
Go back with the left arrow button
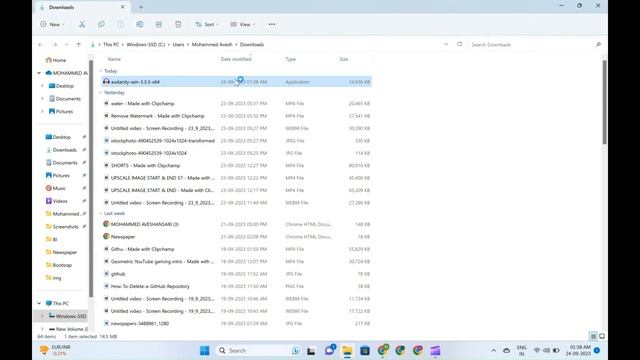41,44
